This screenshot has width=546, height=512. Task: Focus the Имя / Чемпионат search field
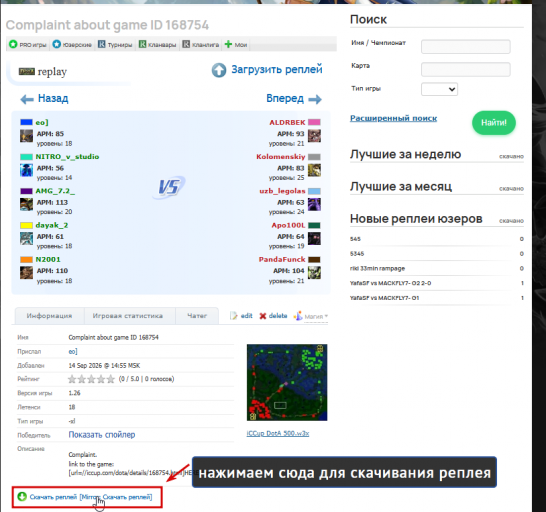coord(466,46)
